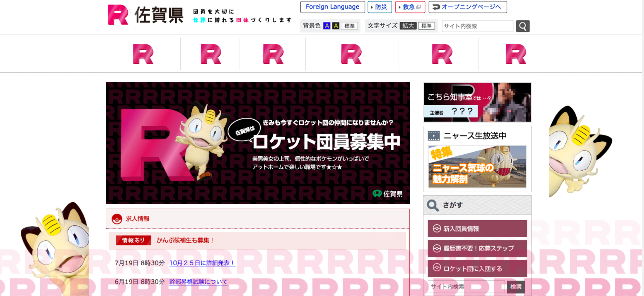Screen dimensions: 644x296
Task: Open the ニャース気球の魅力解剖 feature image
Action: 477,167
